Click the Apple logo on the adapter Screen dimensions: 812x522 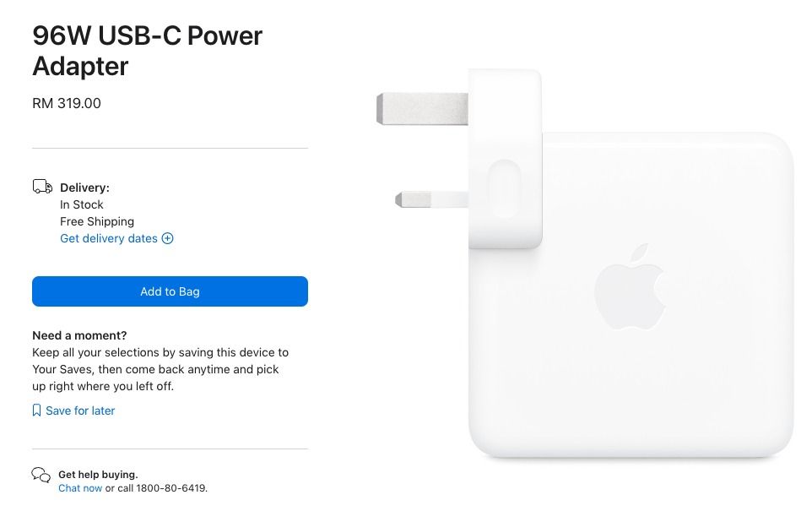click(630, 286)
